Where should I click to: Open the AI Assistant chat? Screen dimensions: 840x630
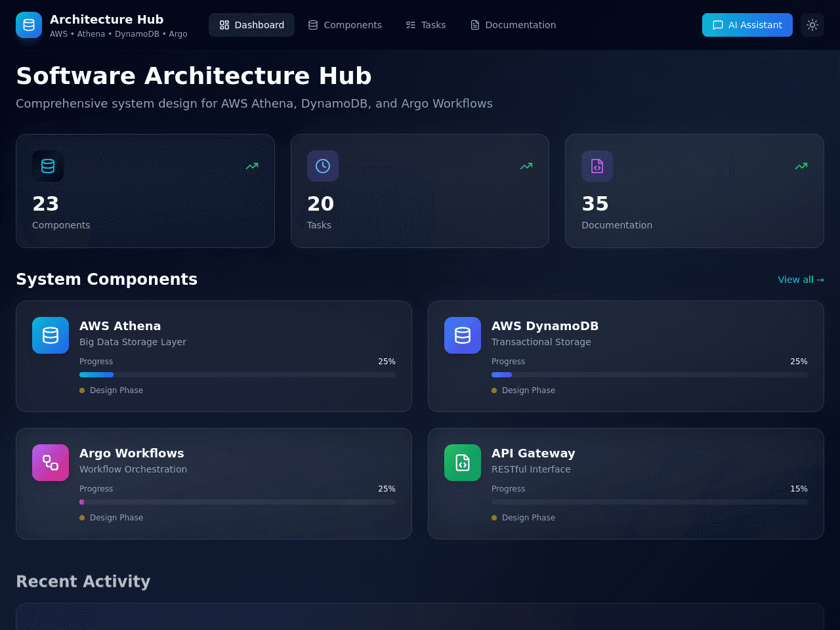tap(747, 25)
